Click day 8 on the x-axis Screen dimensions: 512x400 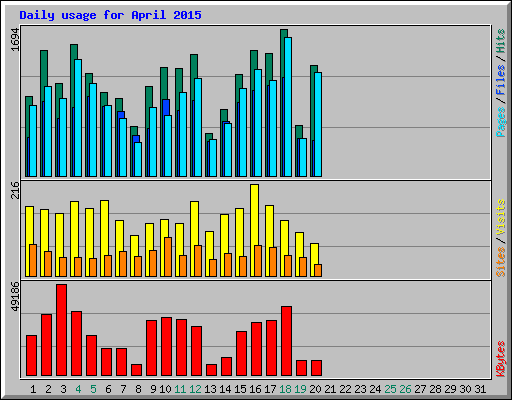tap(138, 389)
